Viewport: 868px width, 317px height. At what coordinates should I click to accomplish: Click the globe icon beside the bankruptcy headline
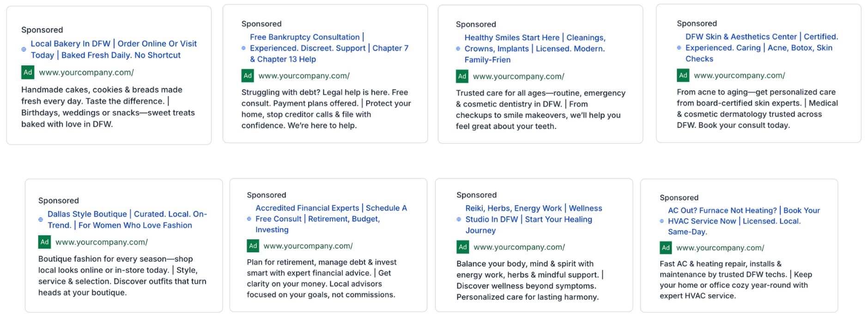tap(243, 48)
